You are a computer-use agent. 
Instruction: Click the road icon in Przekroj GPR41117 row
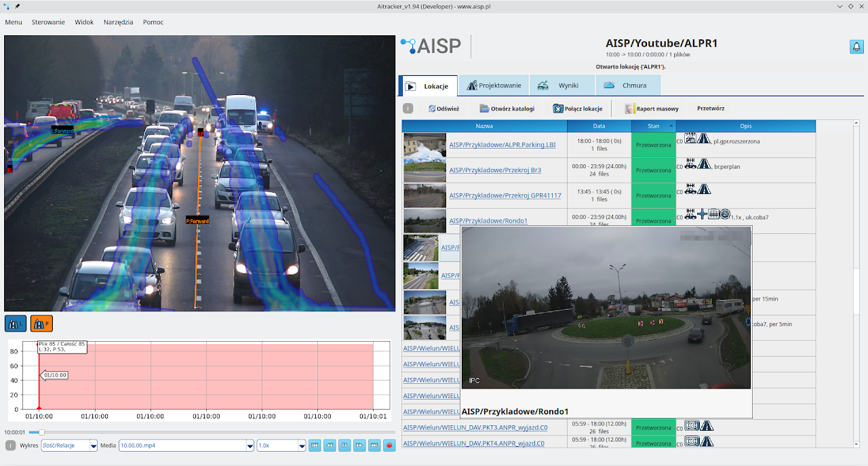(705, 189)
